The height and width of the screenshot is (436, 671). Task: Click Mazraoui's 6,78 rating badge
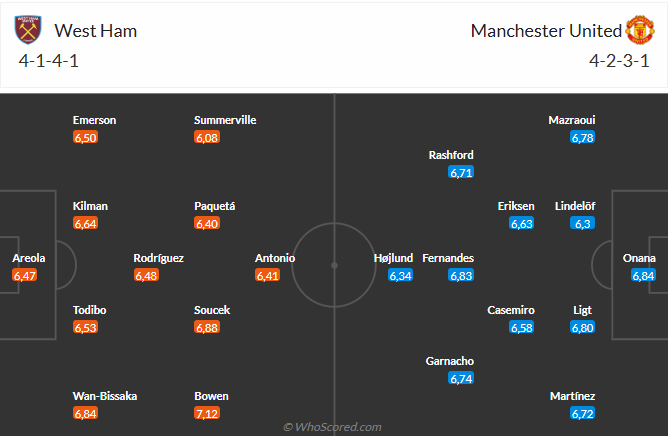[x=583, y=137]
